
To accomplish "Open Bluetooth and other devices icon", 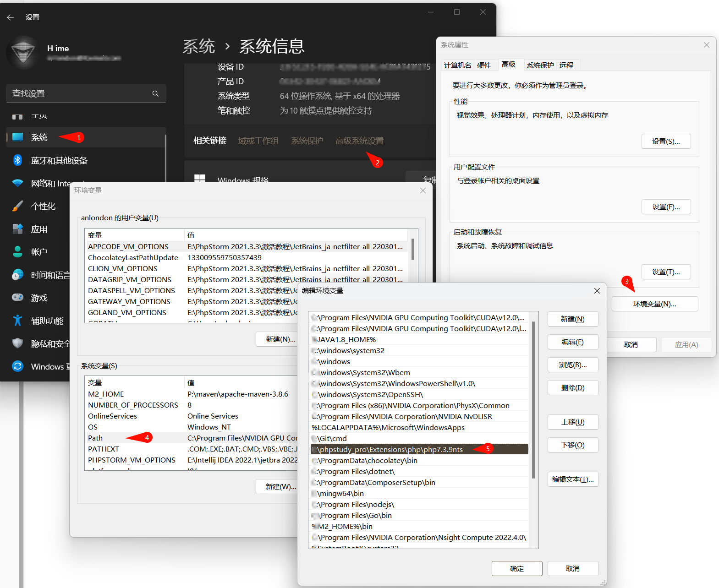I will pos(17,160).
